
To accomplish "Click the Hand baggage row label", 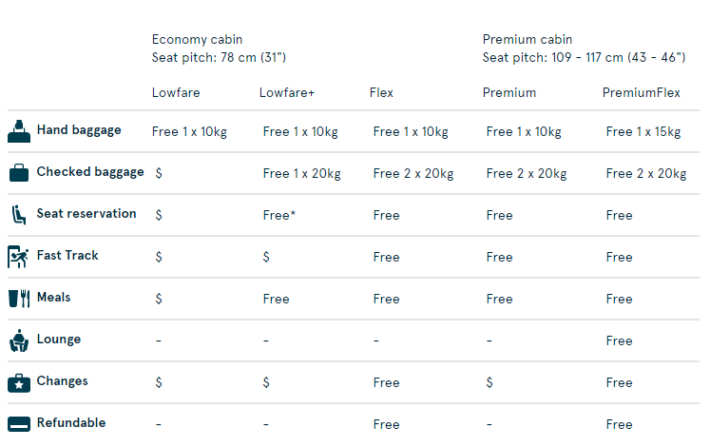I will (79, 130).
